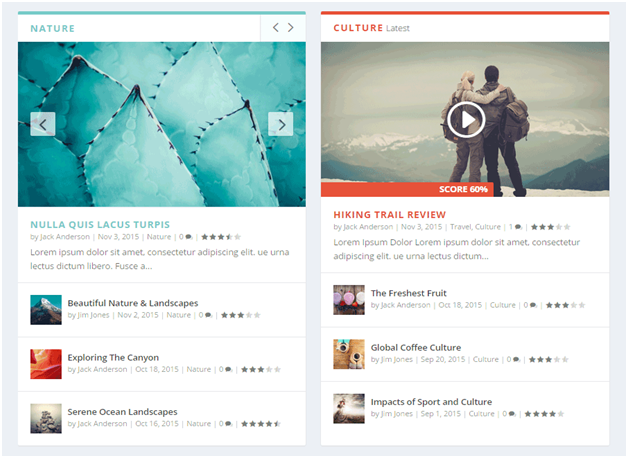The height and width of the screenshot is (458, 628).
Task: Open the Nulla Quis Lacus Turpis article
Action: pos(100,225)
